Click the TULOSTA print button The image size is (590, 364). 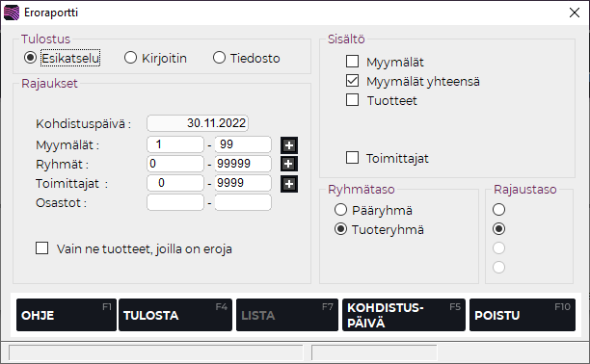point(175,315)
